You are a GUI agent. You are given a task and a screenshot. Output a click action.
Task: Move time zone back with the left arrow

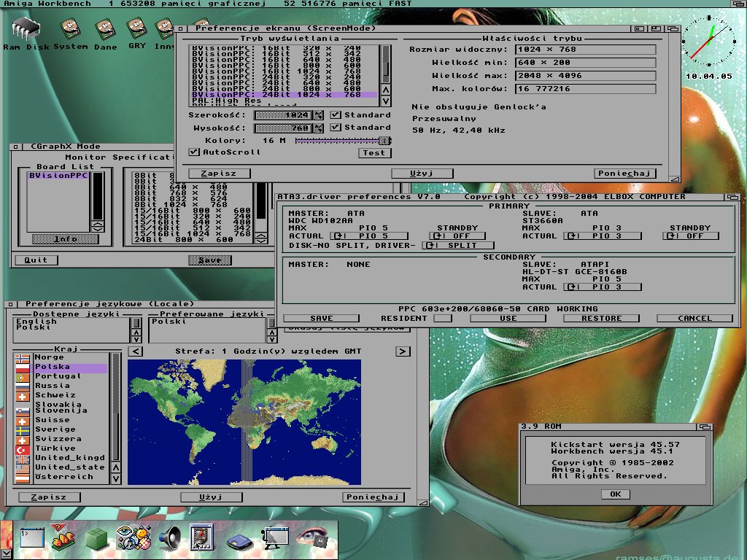pos(136,351)
